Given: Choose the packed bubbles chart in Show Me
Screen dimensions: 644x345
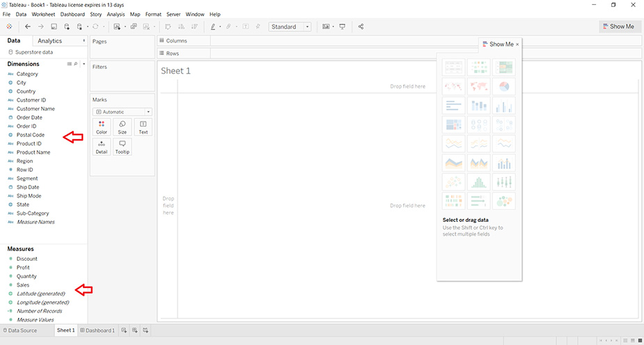Looking at the screenshot, I should coord(504,202).
